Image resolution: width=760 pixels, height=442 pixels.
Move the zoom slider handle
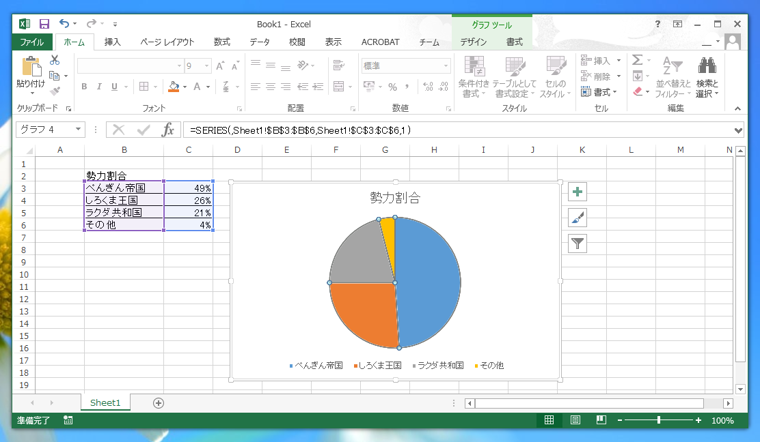pos(658,420)
